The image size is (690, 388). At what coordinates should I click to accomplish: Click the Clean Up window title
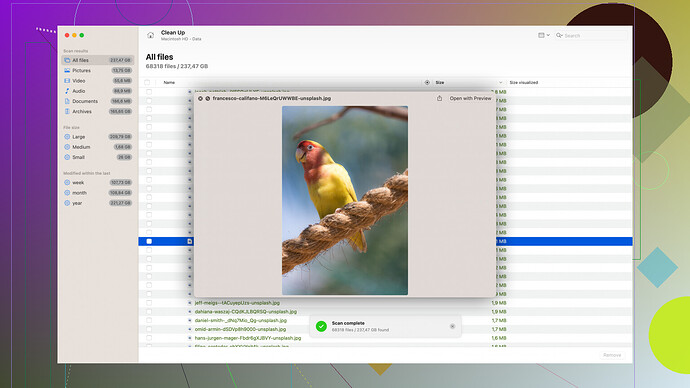coord(173,33)
